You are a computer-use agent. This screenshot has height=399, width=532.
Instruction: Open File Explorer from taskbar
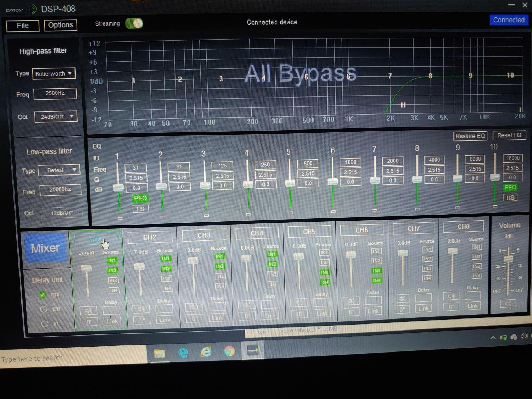159,353
